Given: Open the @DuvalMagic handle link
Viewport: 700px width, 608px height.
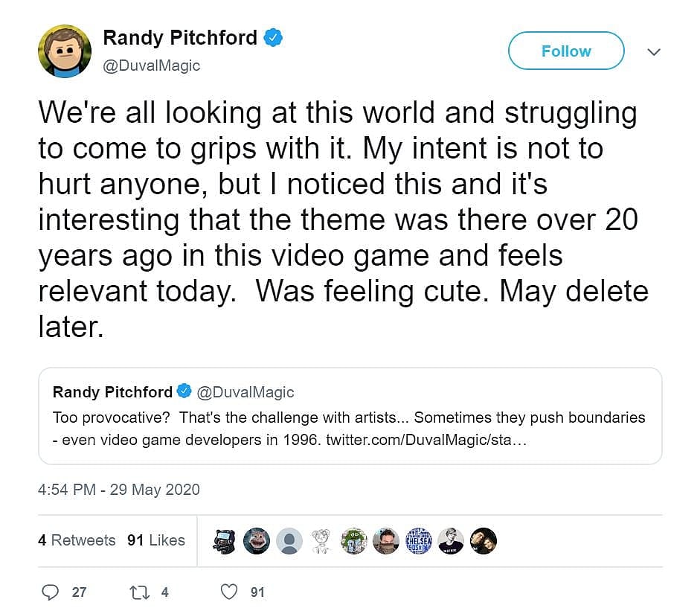Looking at the screenshot, I should click(x=152, y=65).
